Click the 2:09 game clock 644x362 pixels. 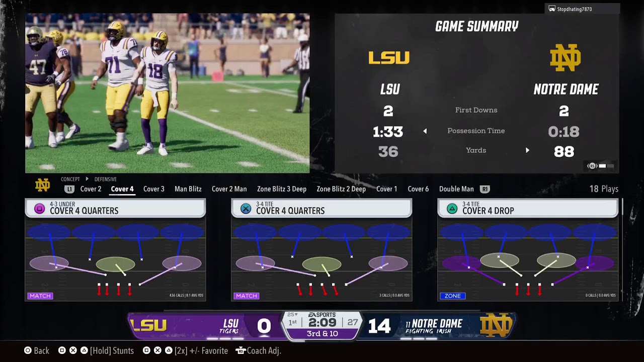[322, 322]
